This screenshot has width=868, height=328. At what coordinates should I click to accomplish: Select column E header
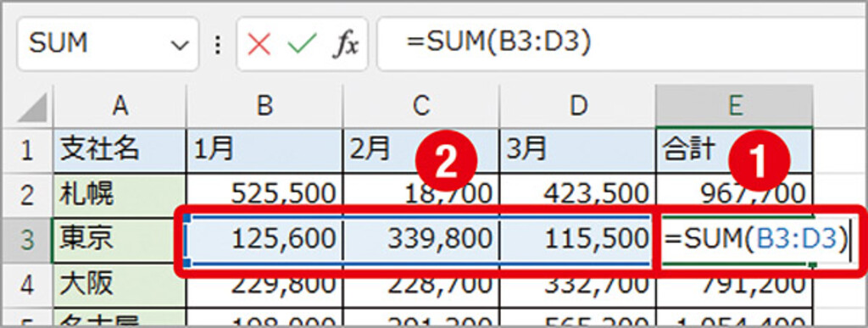(735, 106)
